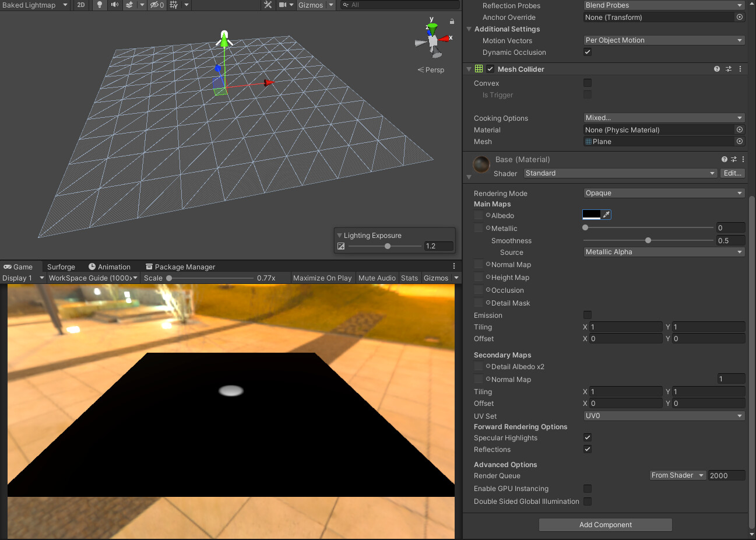Click inside the Render Queue value field
The width and height of the screenshot is (756, 540).
(726, 475)
